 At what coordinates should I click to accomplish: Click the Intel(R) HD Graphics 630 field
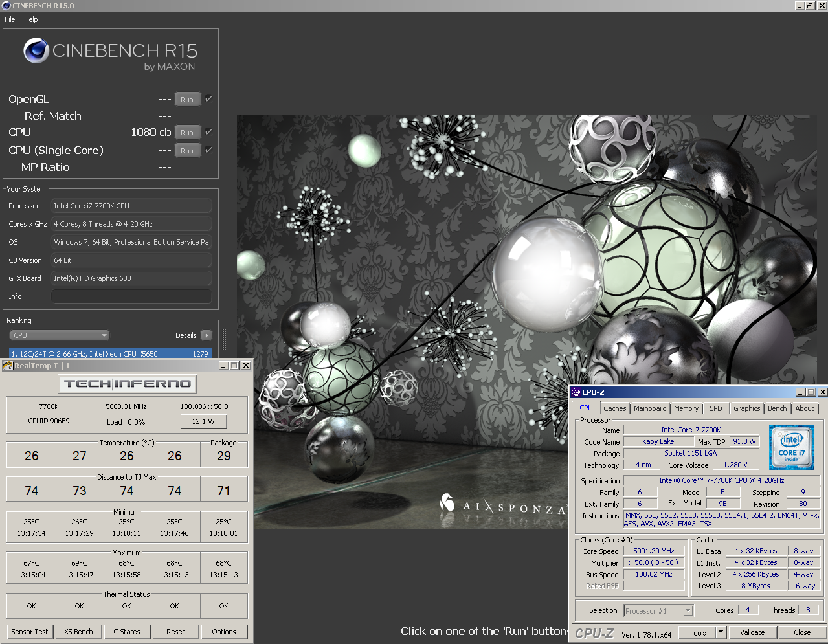[x=131, y=278]
